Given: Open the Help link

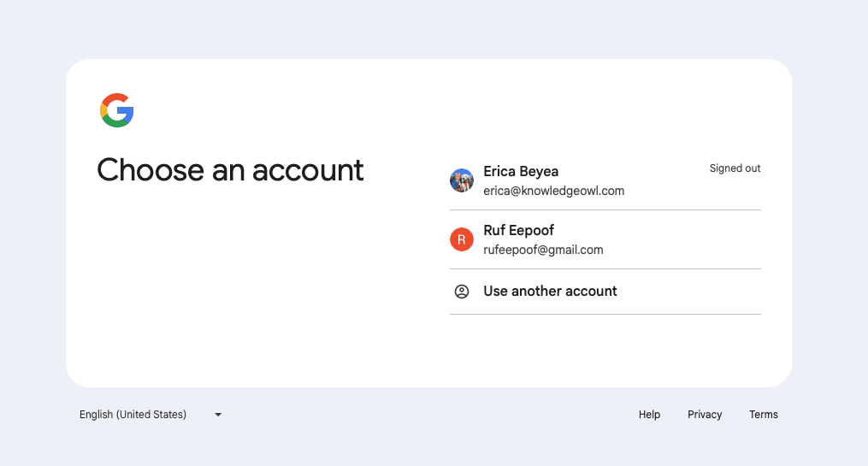Looking at the screenshot, I should pyautogui.click(x=649, y=415).
